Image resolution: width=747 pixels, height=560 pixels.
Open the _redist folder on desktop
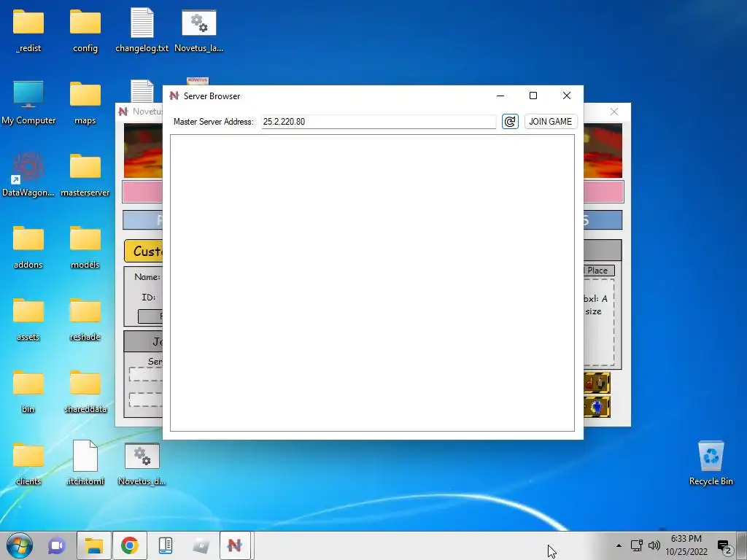pos(28,30)
